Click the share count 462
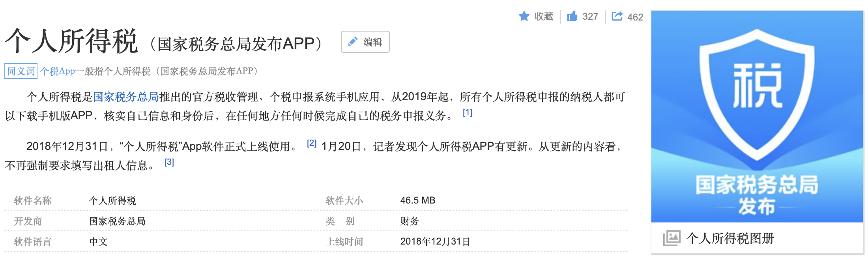Viewport: 868px width, 269px height. (635, 17)
